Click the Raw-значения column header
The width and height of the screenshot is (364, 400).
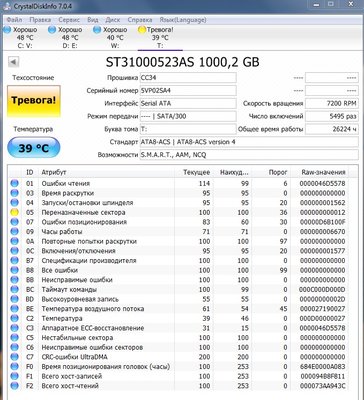pos(323,172)
